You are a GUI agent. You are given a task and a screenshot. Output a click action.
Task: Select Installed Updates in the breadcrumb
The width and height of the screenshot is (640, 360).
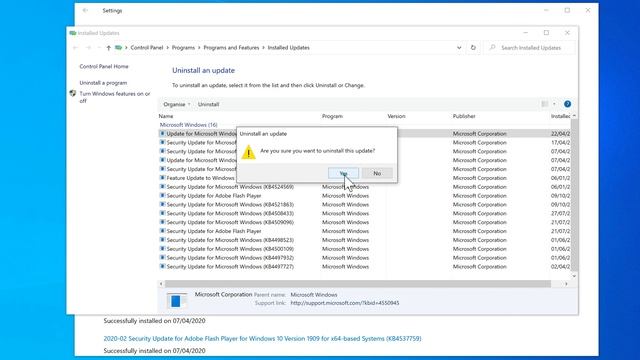[289, 48]
